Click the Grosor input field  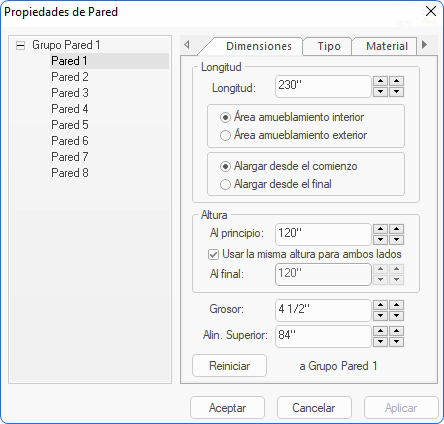coord(323,310)
